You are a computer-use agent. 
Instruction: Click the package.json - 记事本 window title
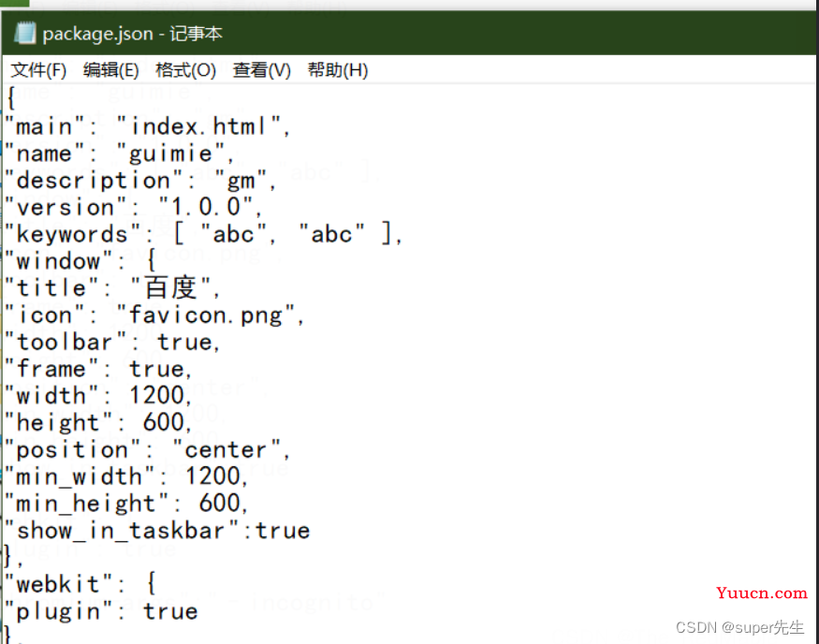tap(132, 34)
